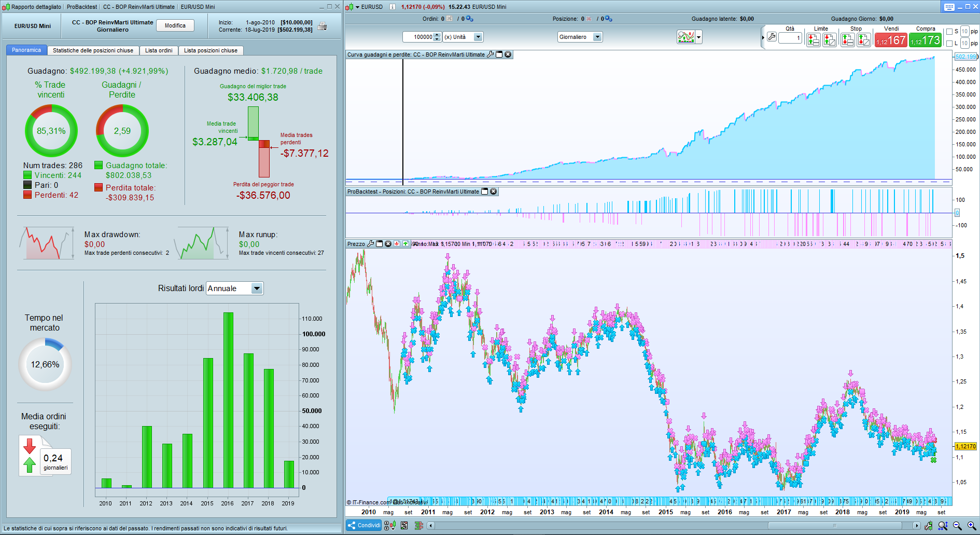Close the ProBacktest Posizioni panel
This screenshot has width=980, height=535.
click(x=494, y=191)
